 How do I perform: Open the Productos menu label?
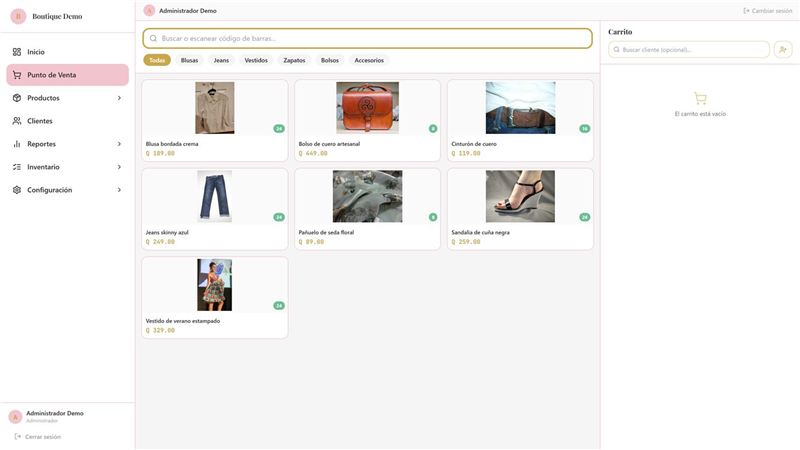43,98
